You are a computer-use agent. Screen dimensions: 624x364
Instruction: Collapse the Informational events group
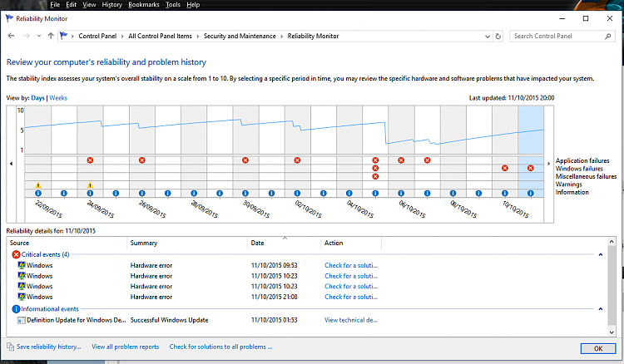601,309
